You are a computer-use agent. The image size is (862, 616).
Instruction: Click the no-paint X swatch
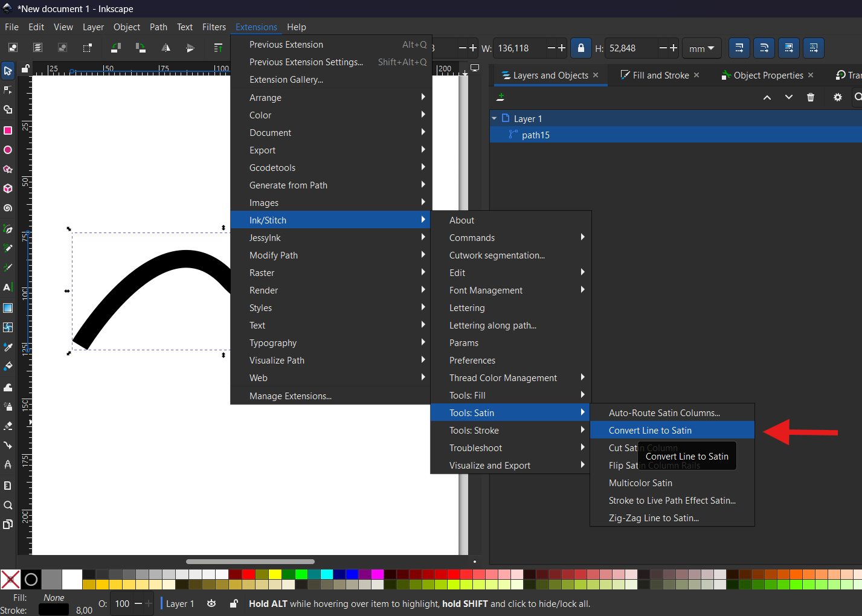point(10,580)
